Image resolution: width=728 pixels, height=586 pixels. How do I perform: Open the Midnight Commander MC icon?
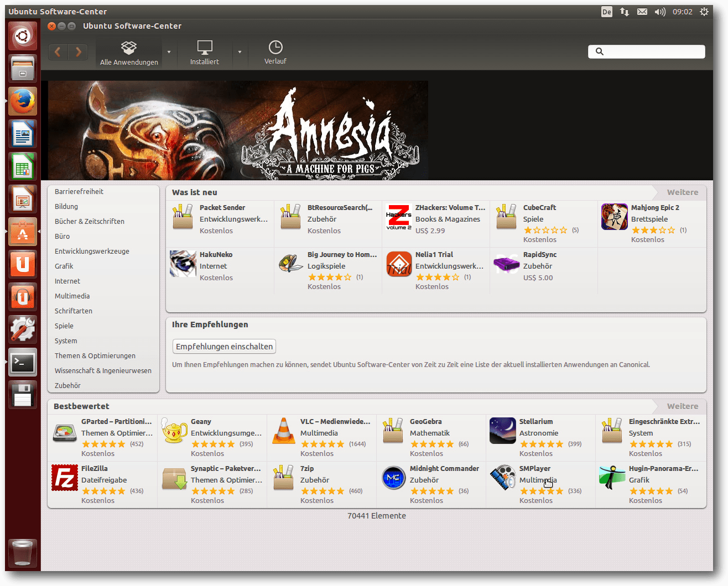[393, 478]
